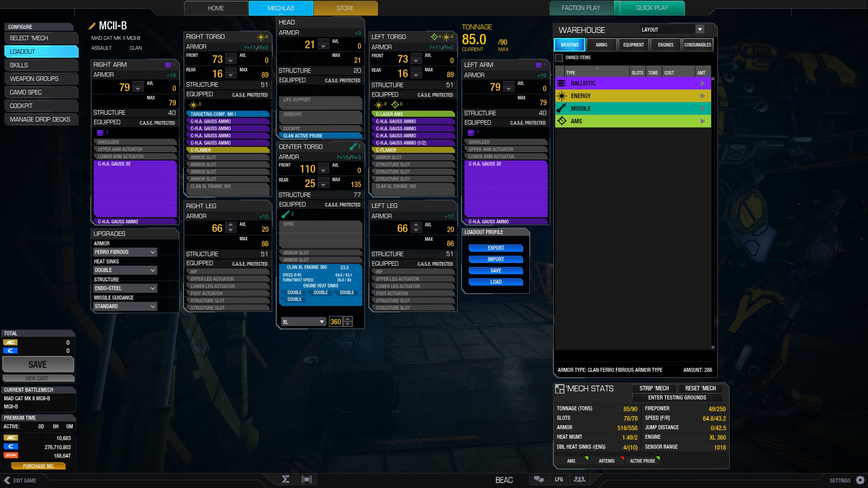Click Right Torso energy hardpoint icon
The height and width of the screenshot is (488, 868).
coord(260,37)
